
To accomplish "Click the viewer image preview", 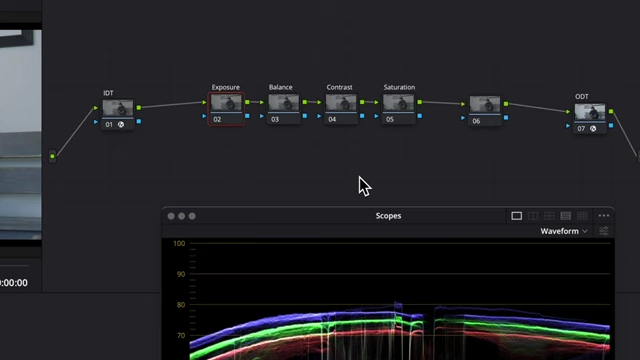I will coord(20,135).
